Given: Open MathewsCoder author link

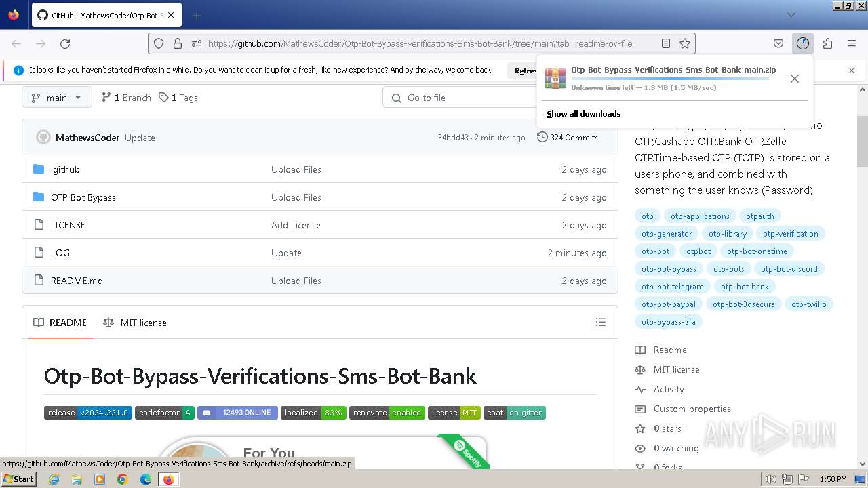Looking at the screenshot, I should pyautogui.click(x=87, y=138).
